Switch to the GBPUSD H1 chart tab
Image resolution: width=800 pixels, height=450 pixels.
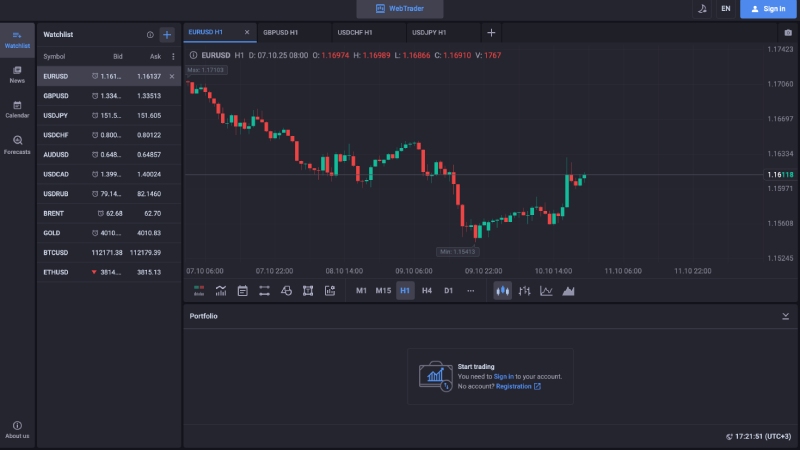[x=281, y=32]
